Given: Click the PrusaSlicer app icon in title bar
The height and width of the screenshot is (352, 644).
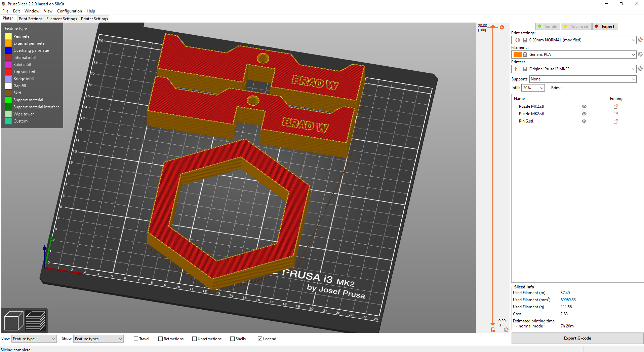Looking at the screenshot, I should coord(3,4).
